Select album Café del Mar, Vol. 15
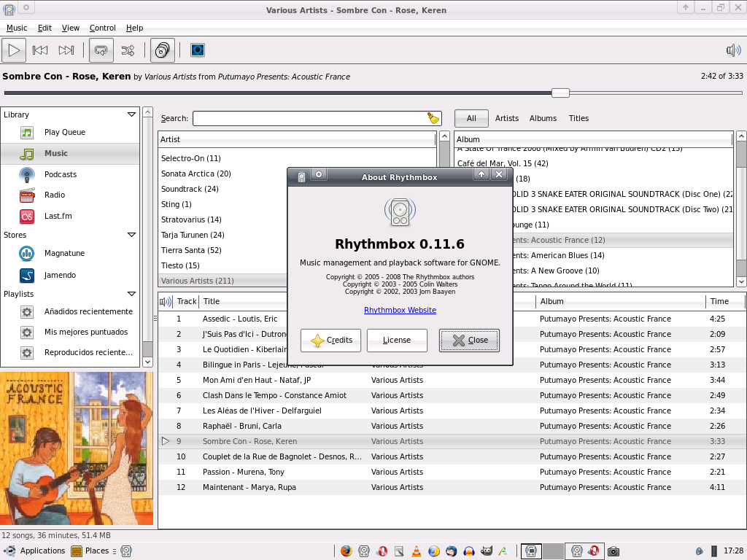Viewport: 747px width, 560px height. (503, 163)
